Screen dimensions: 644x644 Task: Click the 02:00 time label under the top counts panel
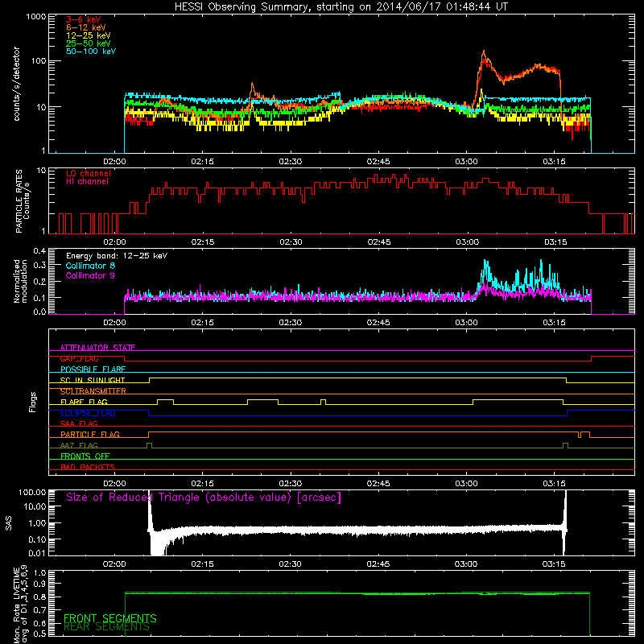pyautogui.click(x=114, y=162)
